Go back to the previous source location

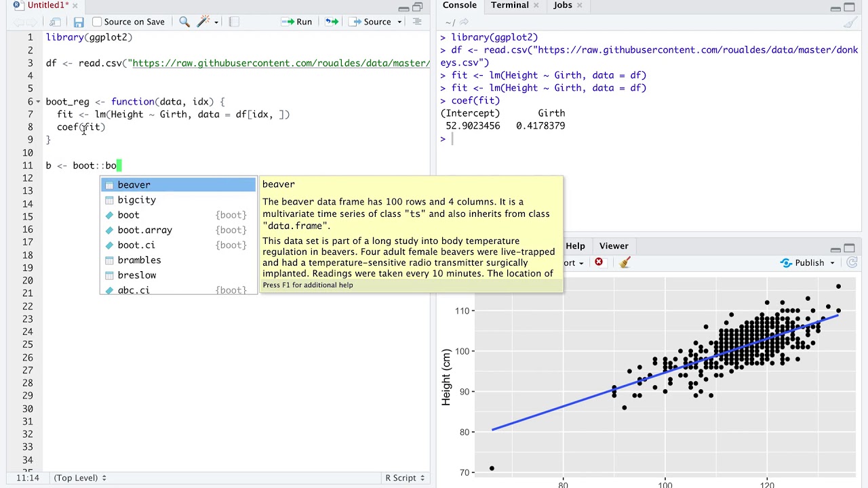click(19, 22)
